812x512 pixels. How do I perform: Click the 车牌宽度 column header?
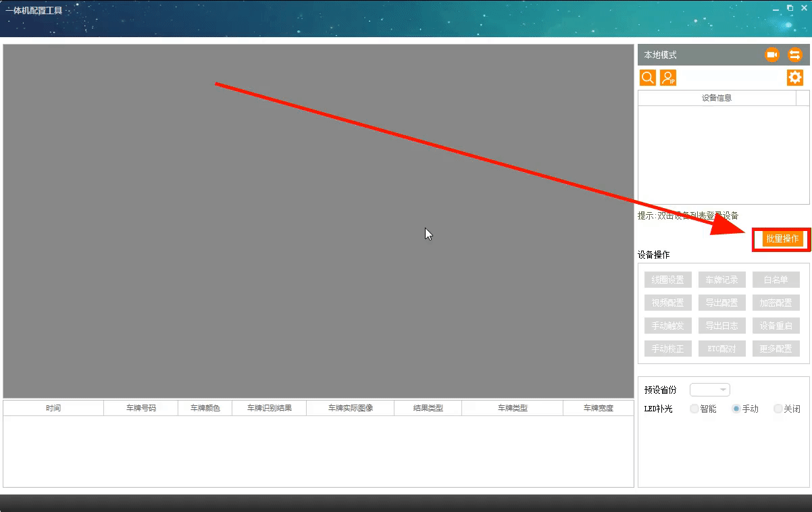coord(598,408)
